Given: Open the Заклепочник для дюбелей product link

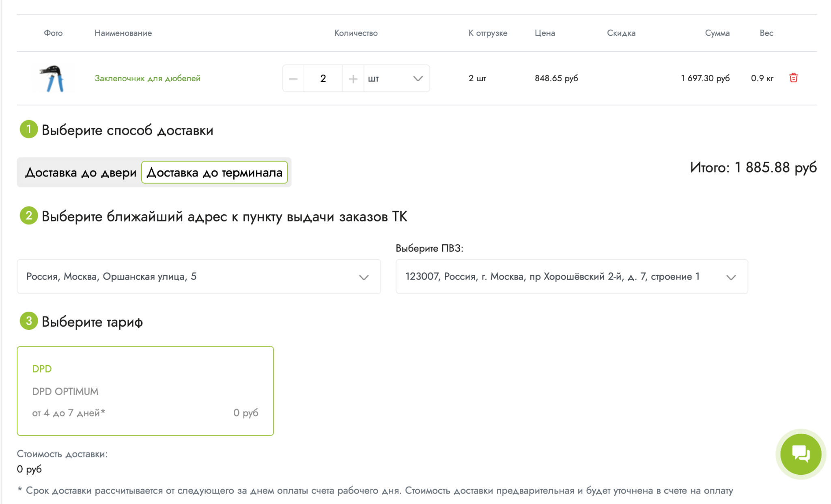Looking at the screenshot, I should click(147, 78).
